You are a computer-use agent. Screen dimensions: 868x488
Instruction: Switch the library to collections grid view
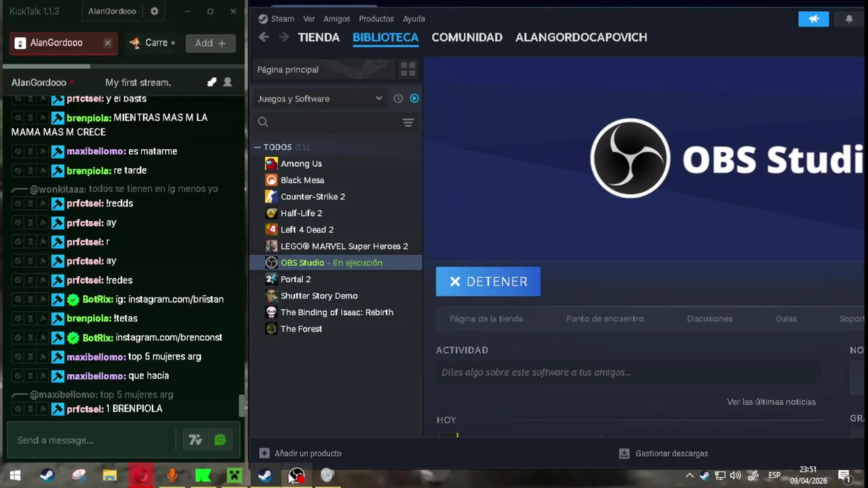[x=408, y=69]
